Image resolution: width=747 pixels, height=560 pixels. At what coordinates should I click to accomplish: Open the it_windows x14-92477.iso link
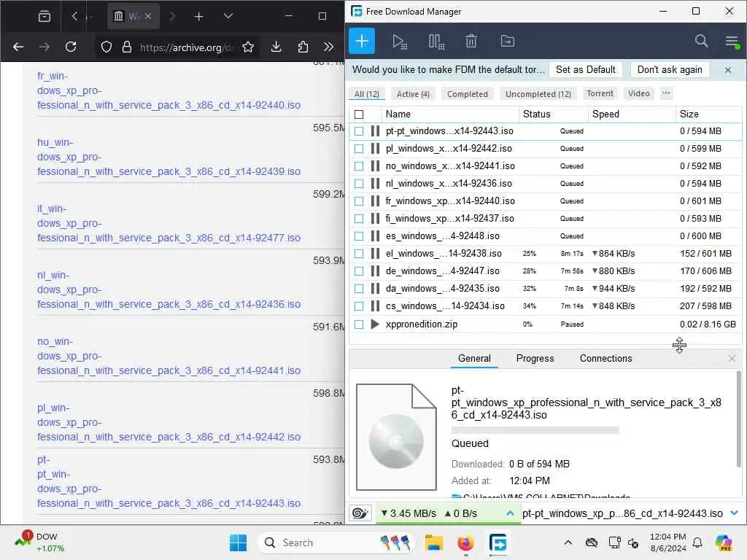(x=169, y=223)
